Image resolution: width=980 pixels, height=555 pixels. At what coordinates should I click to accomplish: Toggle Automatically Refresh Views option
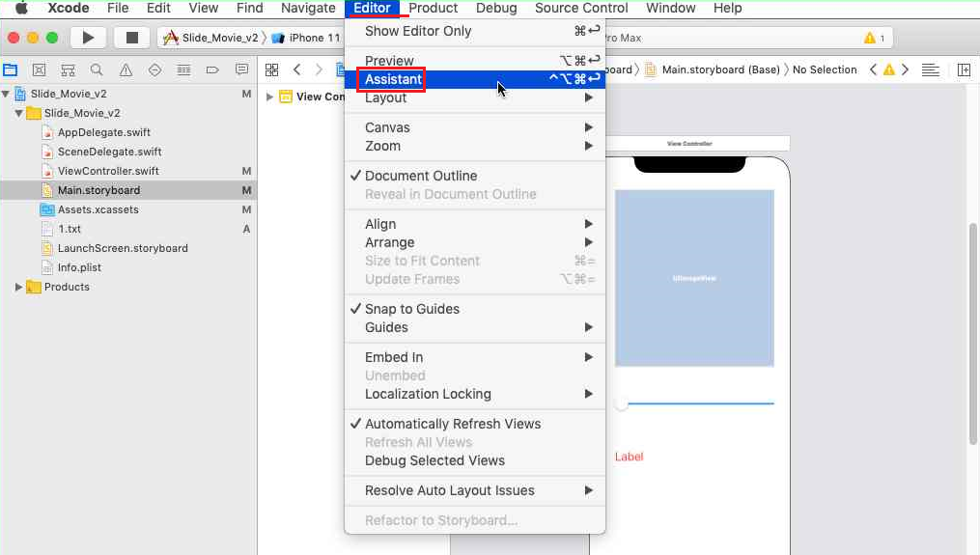point(475,424)
